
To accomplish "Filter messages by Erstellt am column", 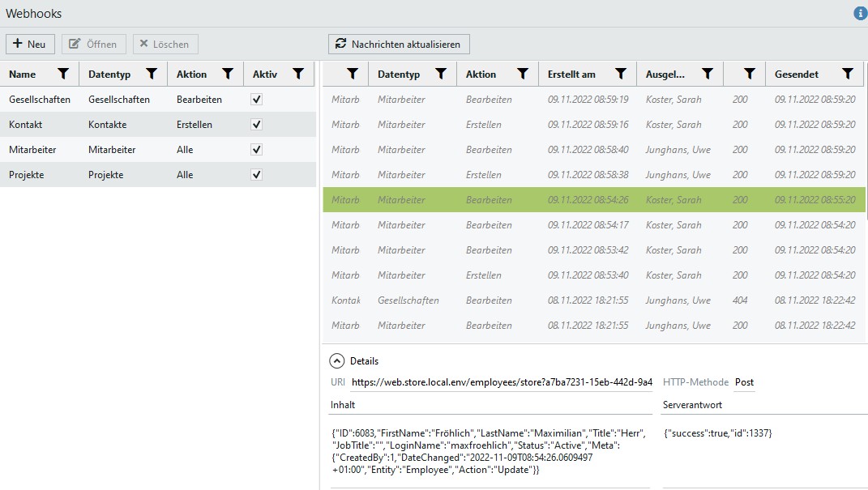I will 621,74.
